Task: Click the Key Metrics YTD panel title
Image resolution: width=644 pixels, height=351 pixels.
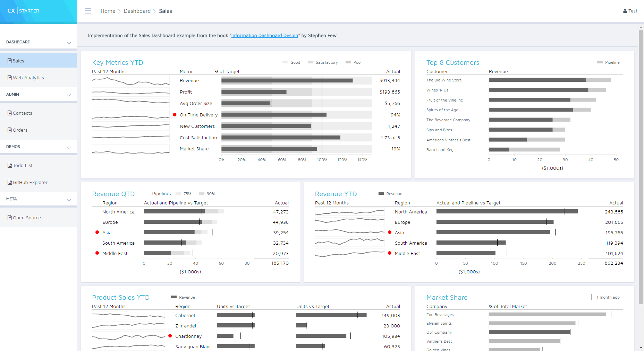Action: 118,62
